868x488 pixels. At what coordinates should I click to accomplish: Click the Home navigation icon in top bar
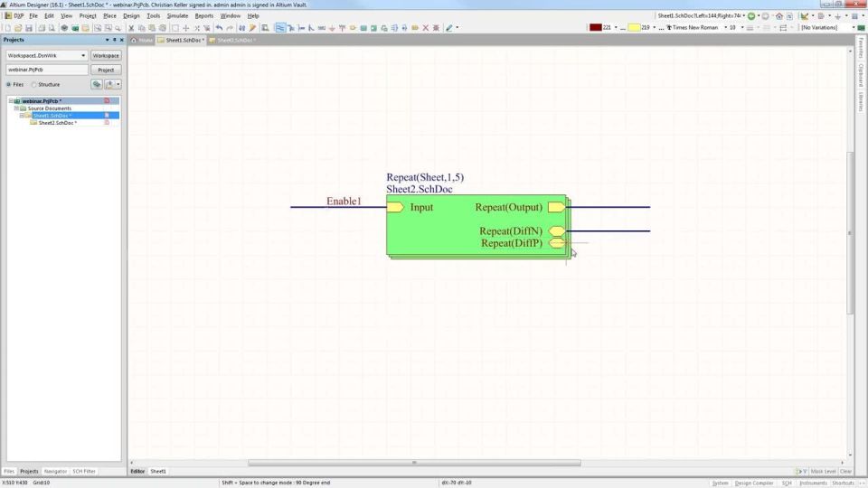click(x=778, y=16)
